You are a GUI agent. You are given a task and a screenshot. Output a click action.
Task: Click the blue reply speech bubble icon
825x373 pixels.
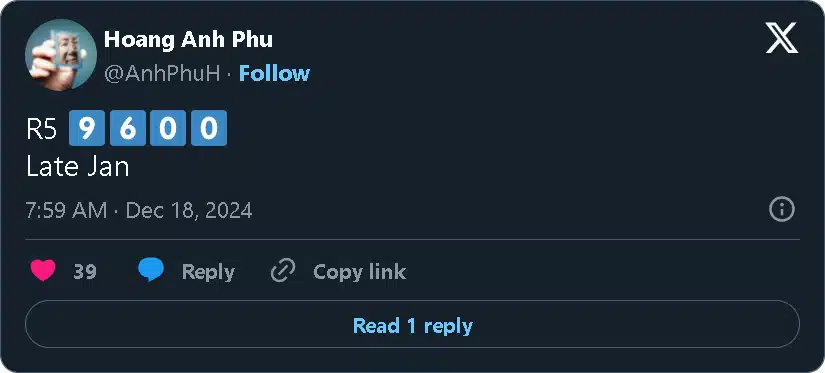click(x=151, y=270)
